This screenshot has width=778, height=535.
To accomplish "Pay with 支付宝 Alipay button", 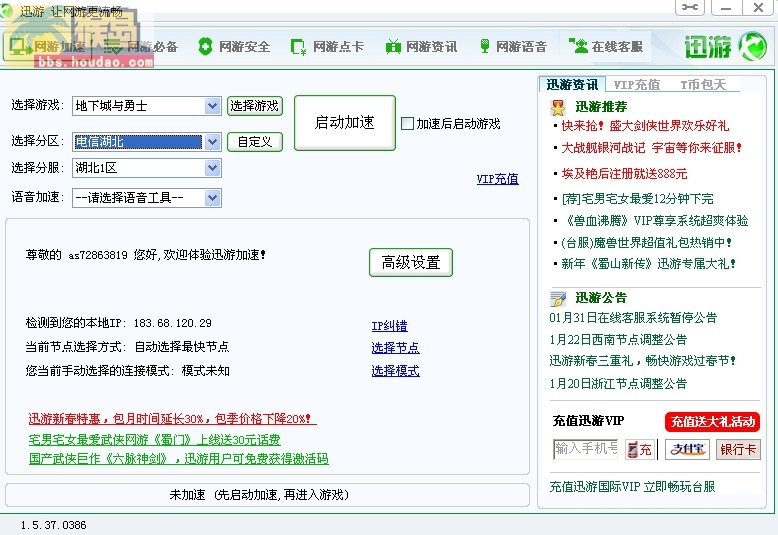I will (x=687, y=450).
